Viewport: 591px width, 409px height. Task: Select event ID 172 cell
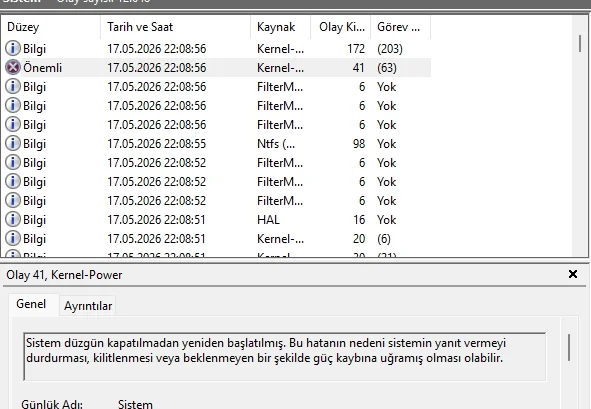(356, 49)
